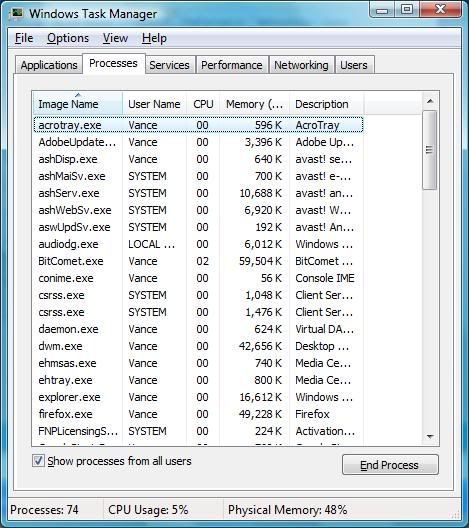
Task: Select the BitComet.exe process
Action: [199, 261]
